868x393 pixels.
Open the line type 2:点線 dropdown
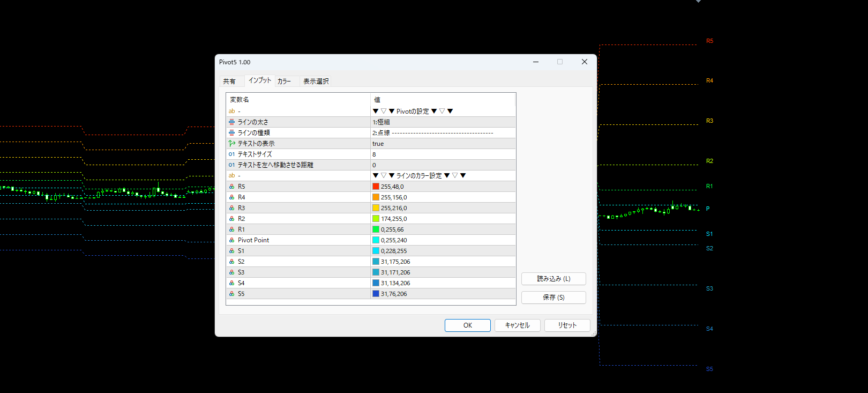pyautogui.click(x=443, y=133)
